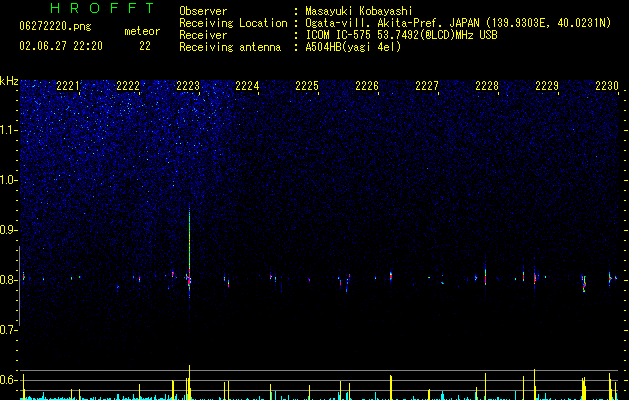Click the 1.1 frequency axis label
This screenshot has height=400, width=629.
(x=9, y=130)
